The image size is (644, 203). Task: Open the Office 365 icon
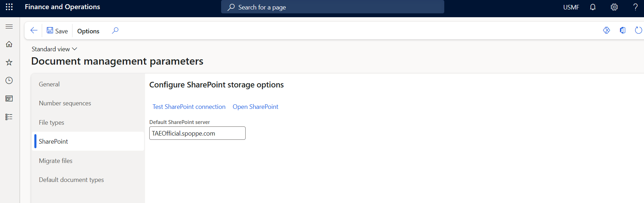click(x=623, y=30)
